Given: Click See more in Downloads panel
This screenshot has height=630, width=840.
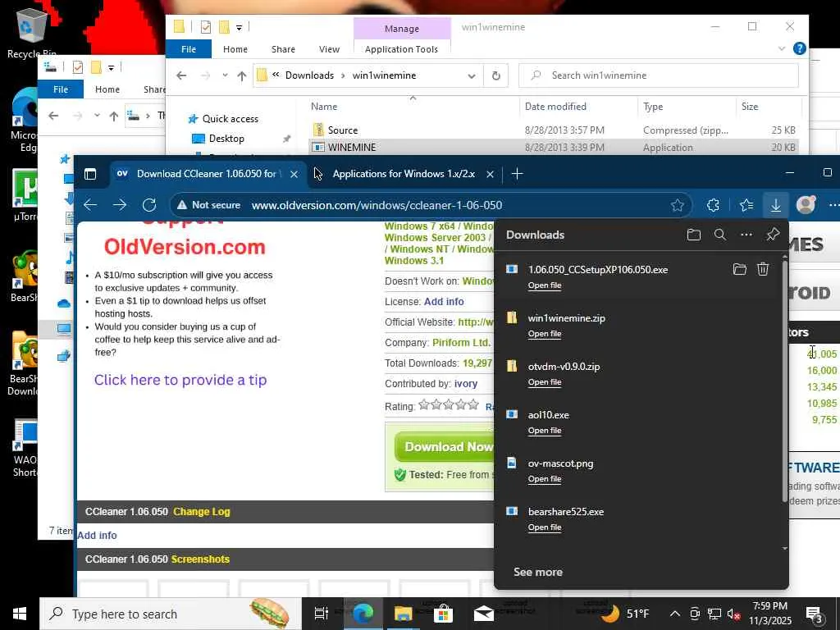Looking at the screenshot, I should click(538, 572).
